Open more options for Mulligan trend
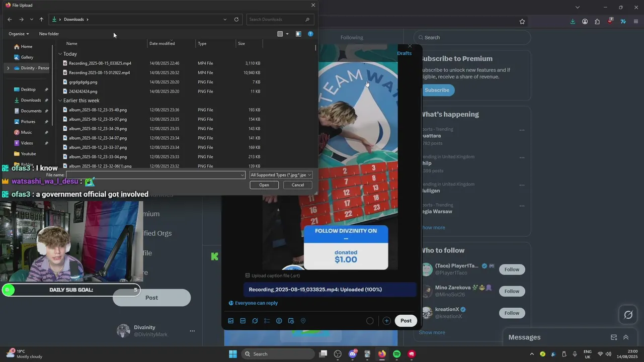Image resolution: width=644 pixels, height=362 pixels. coord(522,185)
